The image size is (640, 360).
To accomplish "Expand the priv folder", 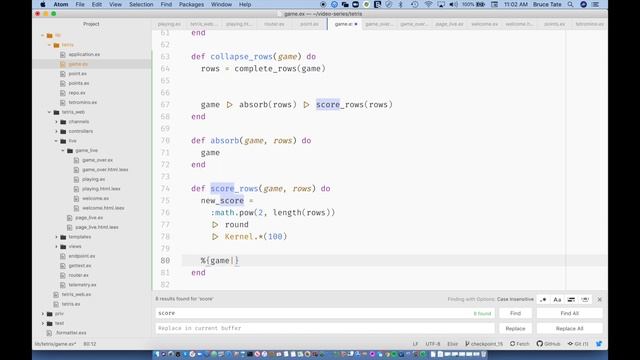I will click(43, 313).
